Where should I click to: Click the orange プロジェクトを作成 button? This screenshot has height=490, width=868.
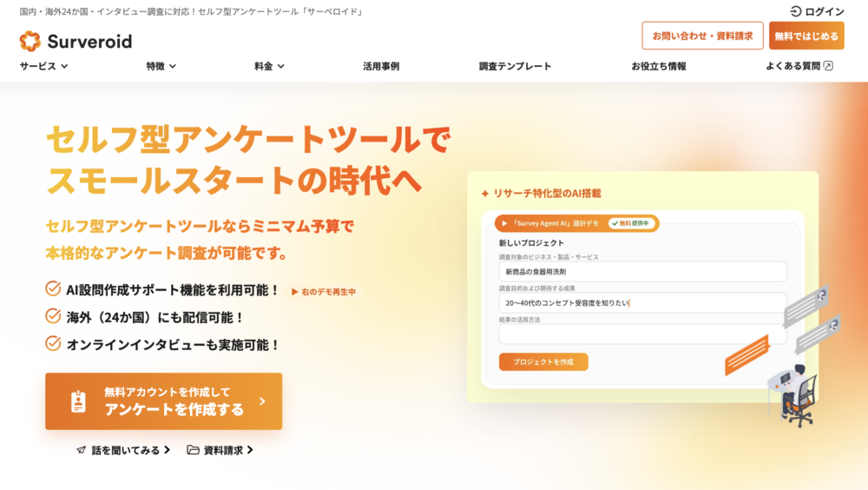point(543,362)
